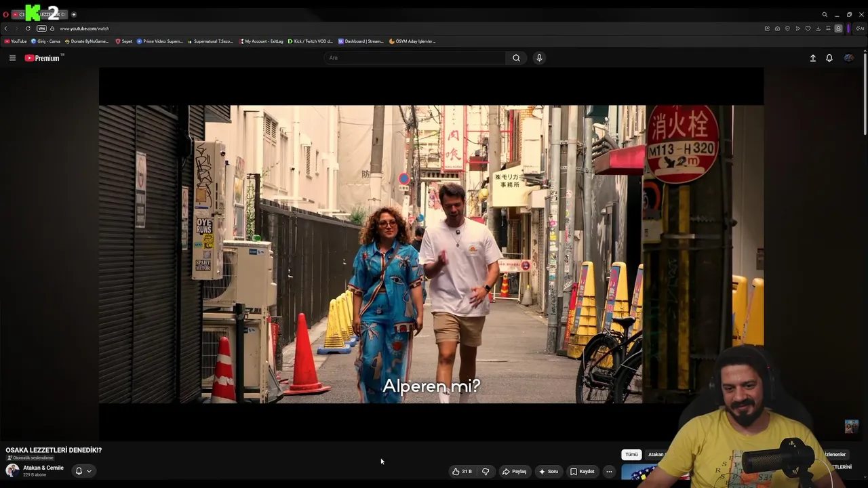Click the Paylaş share button
This screenshot has width=868, height=488.
pyautogui.click(x=514, y=472)
